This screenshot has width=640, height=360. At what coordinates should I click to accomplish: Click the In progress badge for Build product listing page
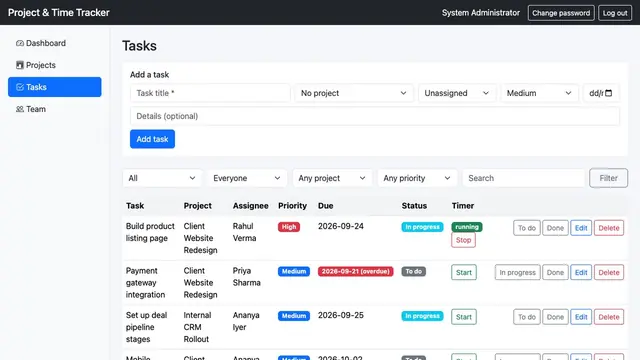(422, 227)
